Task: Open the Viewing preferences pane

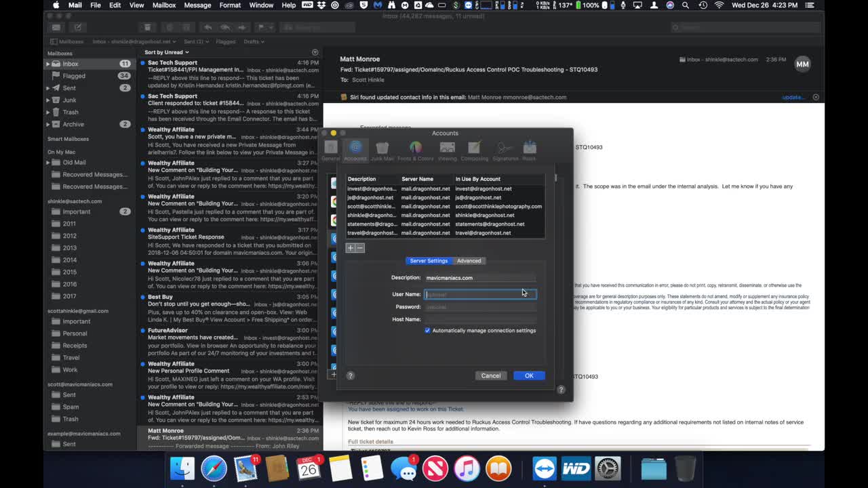Action: click(x=447, y=150)
